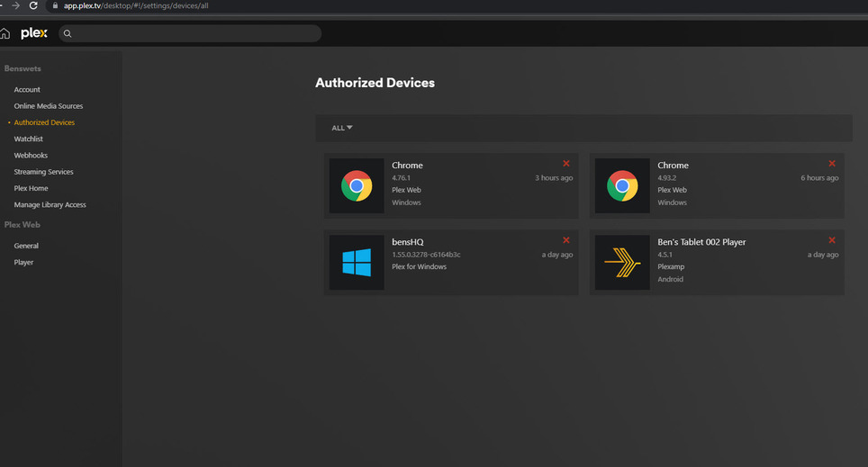The image size is (868, 467).
Task: Click version 4.5.1 on tablet card
Action: [x=665, y=255]
